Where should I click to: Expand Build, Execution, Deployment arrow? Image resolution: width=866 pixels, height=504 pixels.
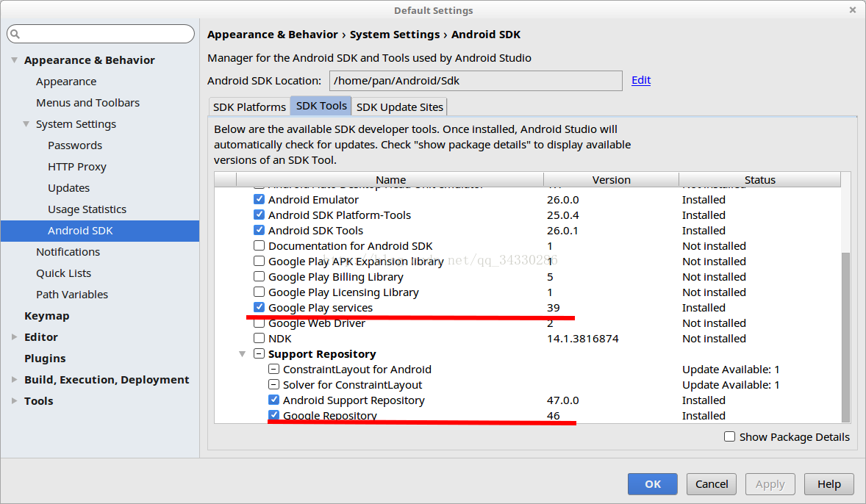pos(15,379)
